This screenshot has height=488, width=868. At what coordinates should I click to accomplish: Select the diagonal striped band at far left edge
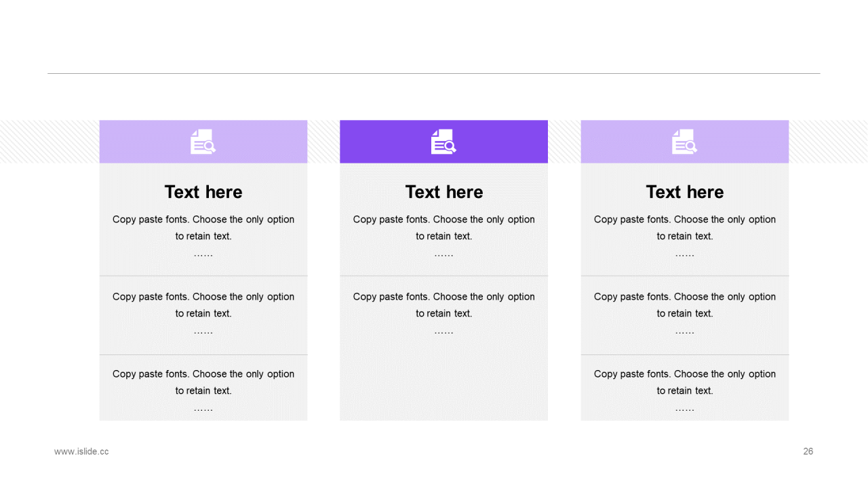(x=49, y=142)
